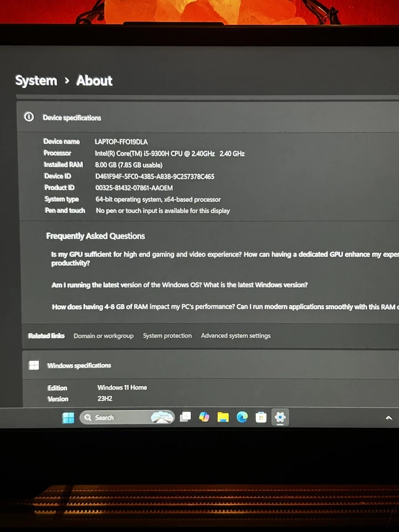Select the Windows 11 Home edition text

tap(122, 387)
